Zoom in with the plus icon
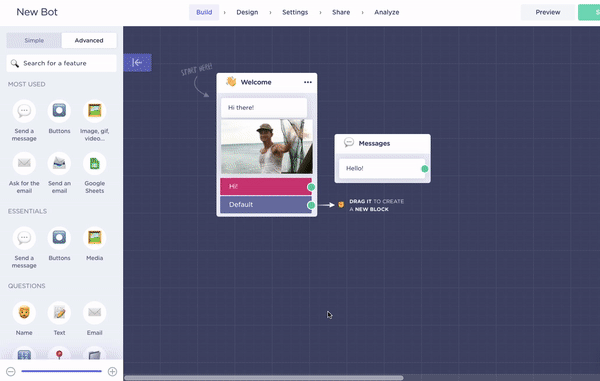The height and width of the screenshot is (381, 600). pyautogui.click(x=112, y=371)
